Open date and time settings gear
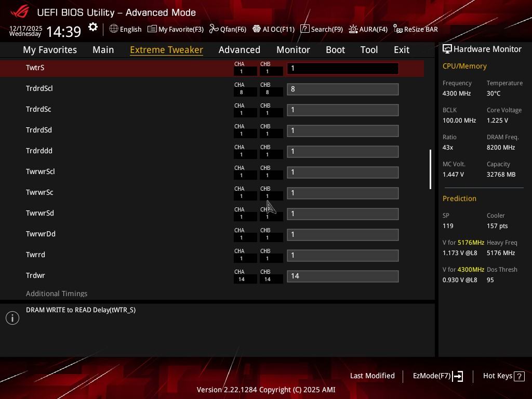Screen dimensions: 532x399 (92, 27)
